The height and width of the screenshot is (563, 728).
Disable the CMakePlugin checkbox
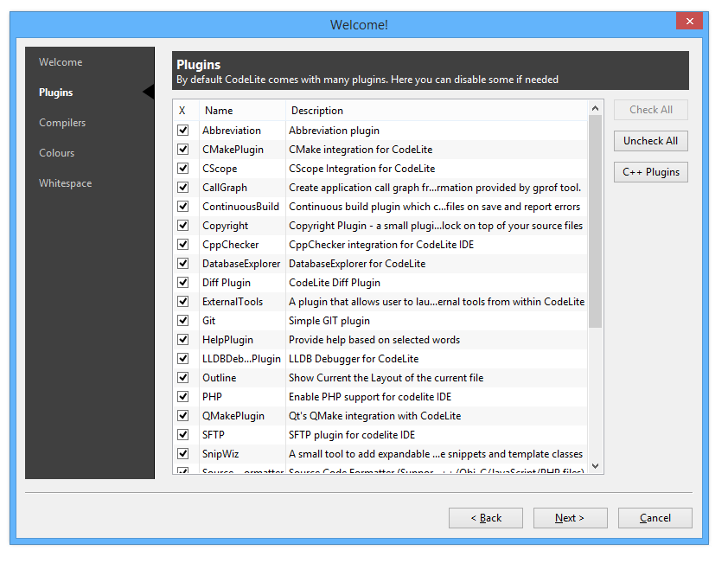(x=182, y=150)
